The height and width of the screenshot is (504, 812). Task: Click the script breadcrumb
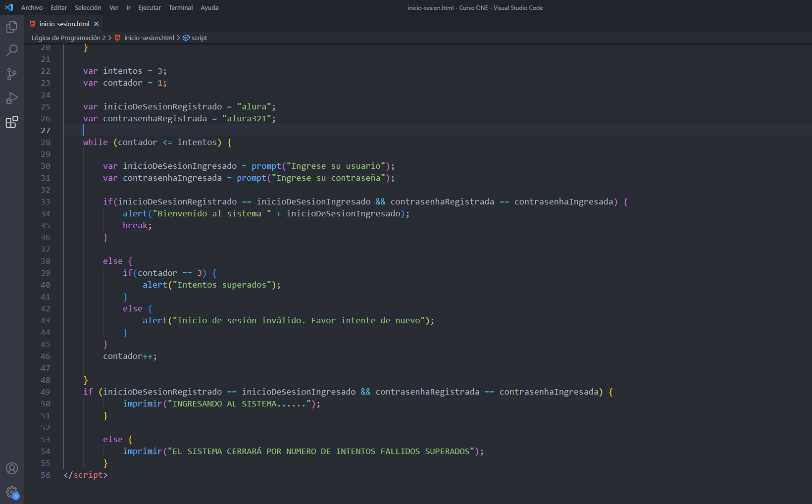coord(199,38)
